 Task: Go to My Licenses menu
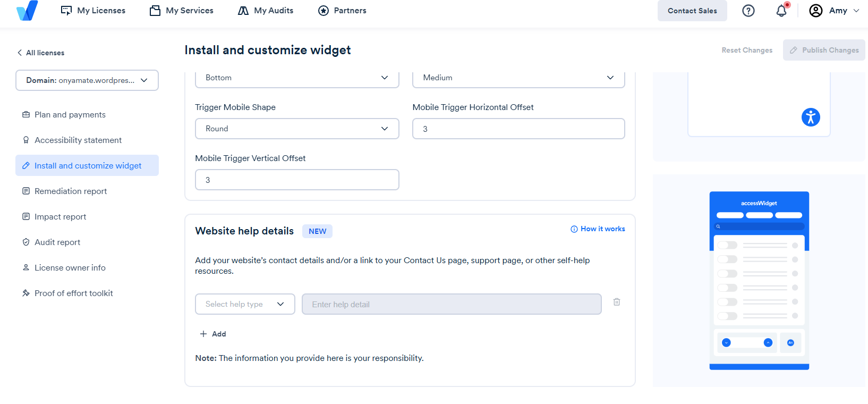pyautogui.click(x=93, y=11)
